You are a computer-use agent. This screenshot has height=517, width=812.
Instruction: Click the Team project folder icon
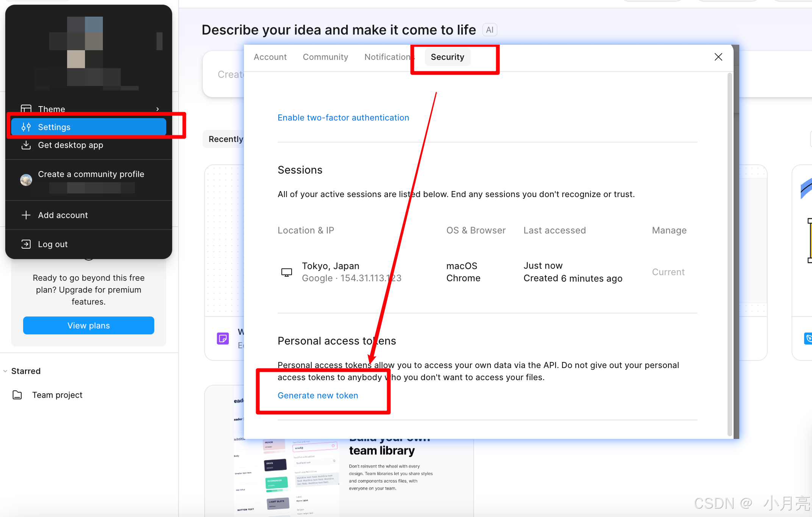point(17,395)
